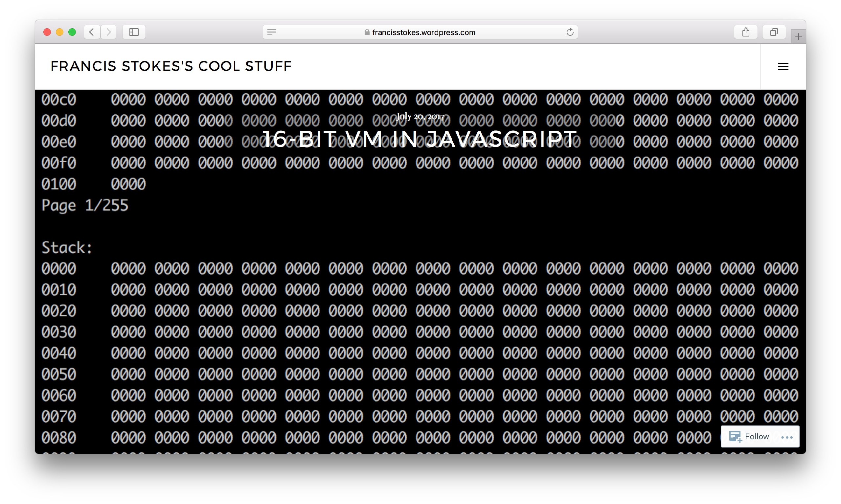Click the francisstokes.wordpress.com address field

tap(420, 32)
